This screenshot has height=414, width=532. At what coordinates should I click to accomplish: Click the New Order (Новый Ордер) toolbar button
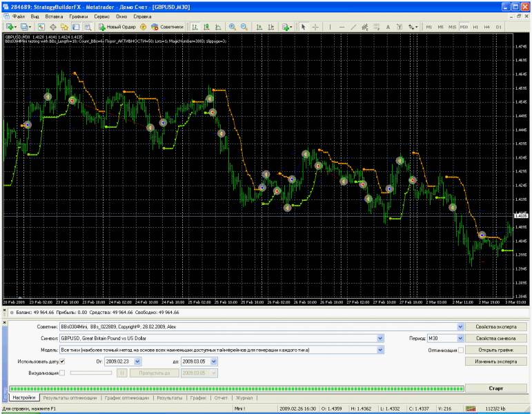pos(116,26)
